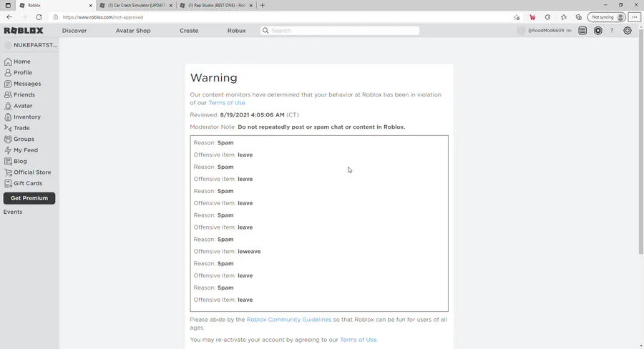Image resolution: width=644 pixels, height=349 pixels.
Task: Open the @floodMod6609 account name
Action: click(546, 30)
